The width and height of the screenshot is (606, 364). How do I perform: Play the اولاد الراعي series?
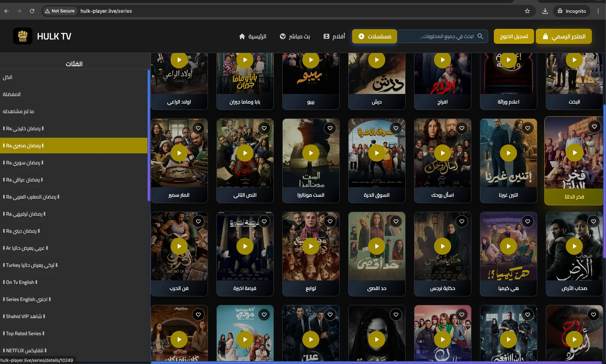click(179, 60)
